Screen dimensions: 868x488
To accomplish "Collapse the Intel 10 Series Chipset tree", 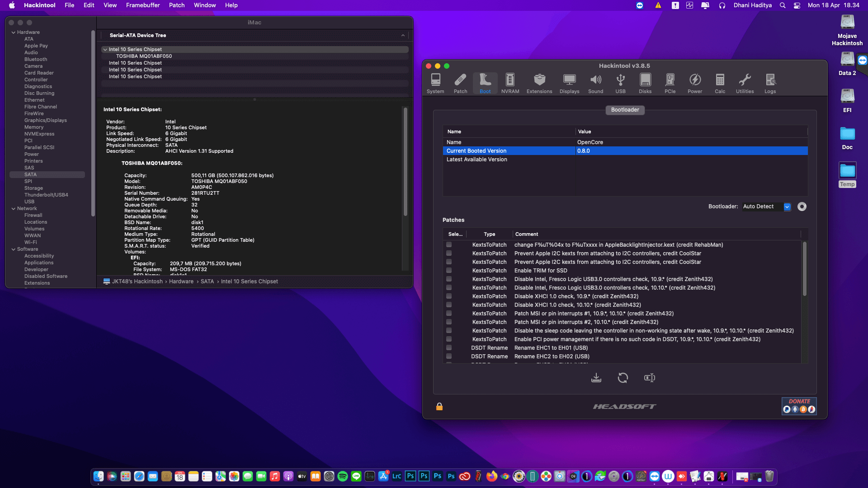I will (x=105, y=50).
